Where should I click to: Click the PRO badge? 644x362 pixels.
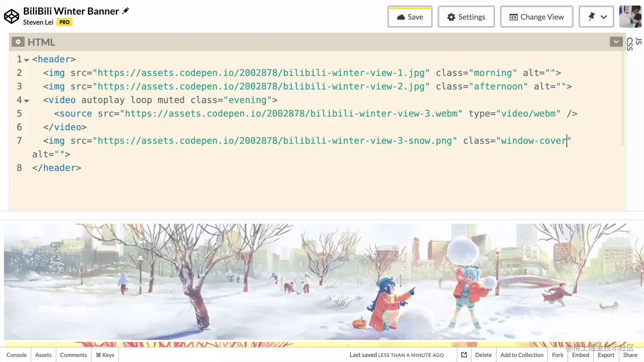tap(64, 22)
